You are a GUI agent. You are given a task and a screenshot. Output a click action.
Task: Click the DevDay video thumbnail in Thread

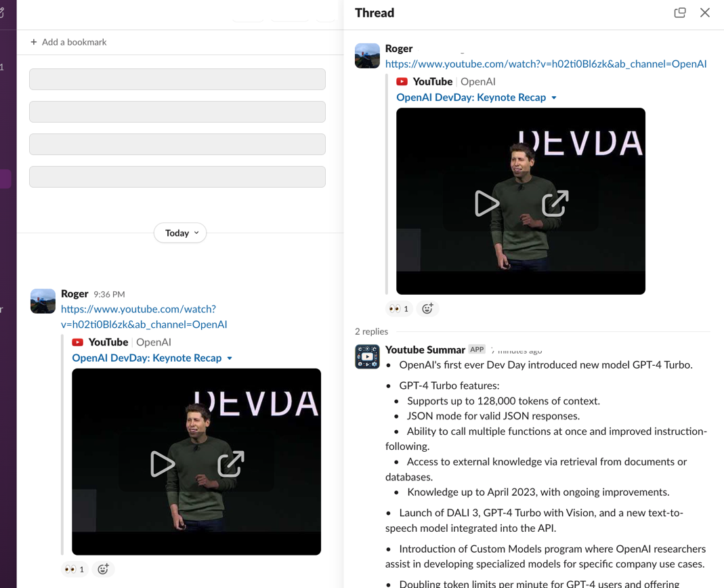(520, 201)
